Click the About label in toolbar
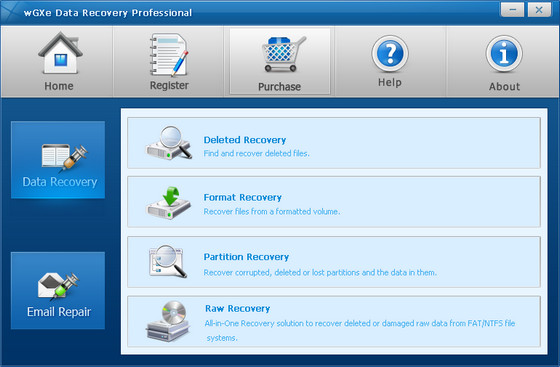 [504, 86]
